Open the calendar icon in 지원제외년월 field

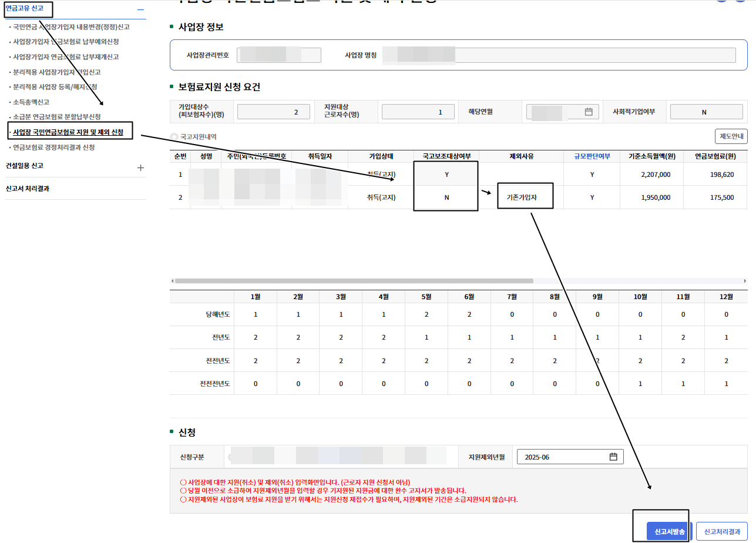613,457
